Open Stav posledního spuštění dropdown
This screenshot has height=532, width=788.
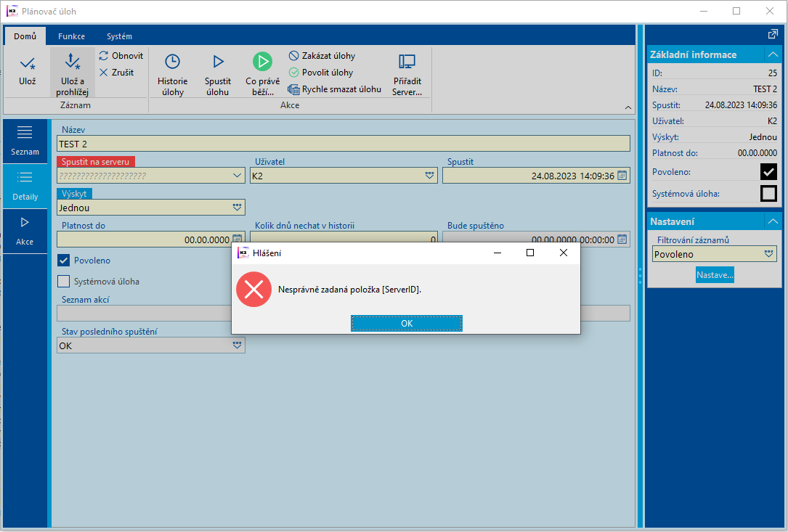coord(237,345)
